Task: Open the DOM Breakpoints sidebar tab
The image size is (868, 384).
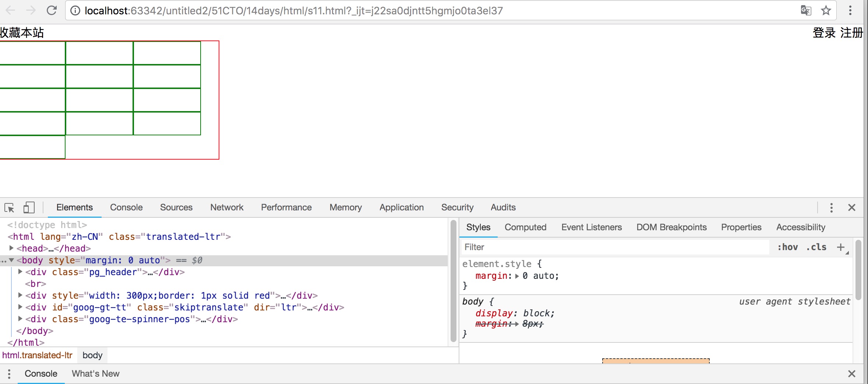Action: [671, 227]
